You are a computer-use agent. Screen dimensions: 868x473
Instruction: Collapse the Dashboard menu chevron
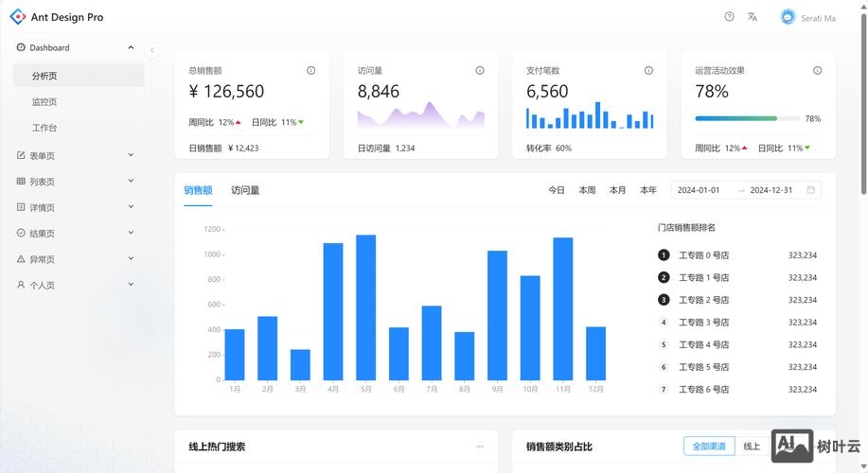coord(131,47)
